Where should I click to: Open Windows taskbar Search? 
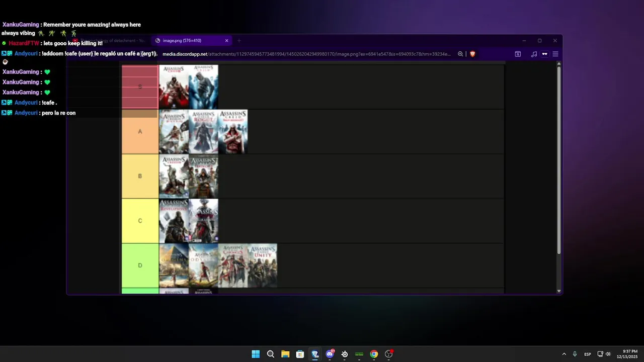[270, 354]
